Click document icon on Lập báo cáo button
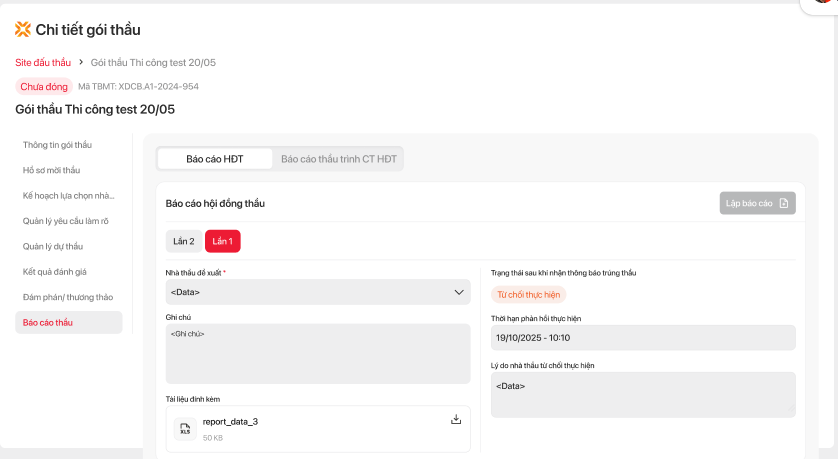Image resolution: width=838 pixels, height=459 pixels. tap(784, 204)
